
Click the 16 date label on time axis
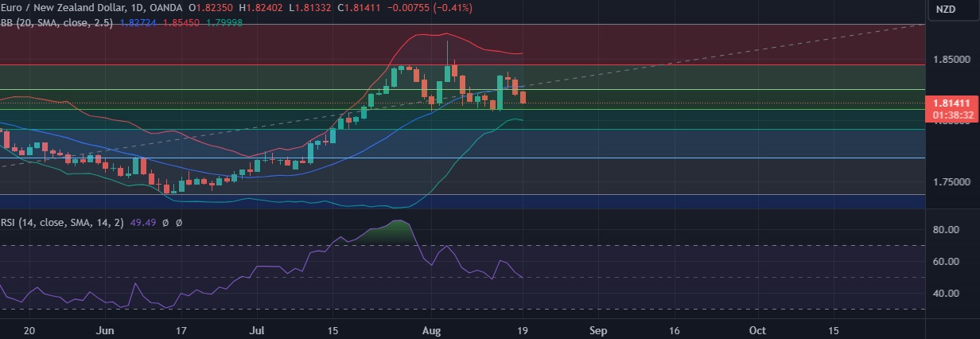click(x=675, y=329)
